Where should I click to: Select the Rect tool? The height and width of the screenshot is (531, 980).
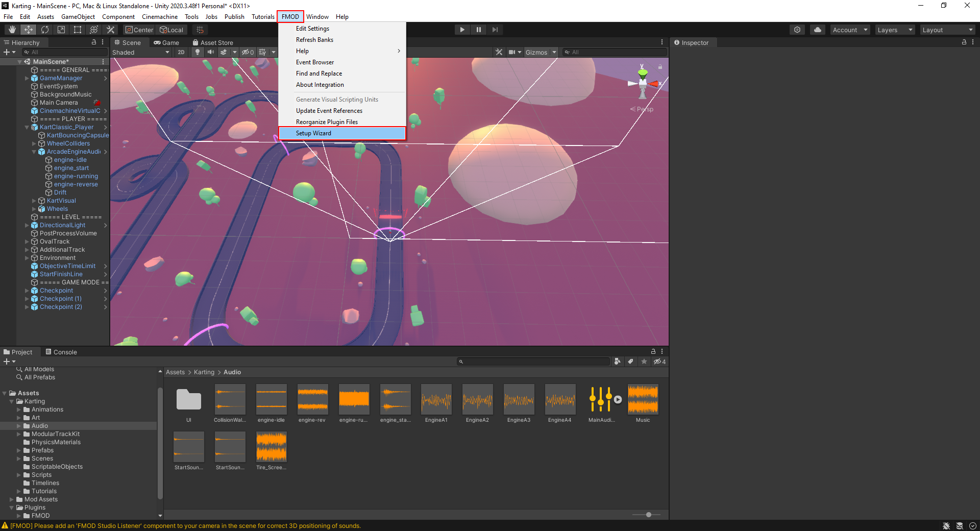point(78,30)
